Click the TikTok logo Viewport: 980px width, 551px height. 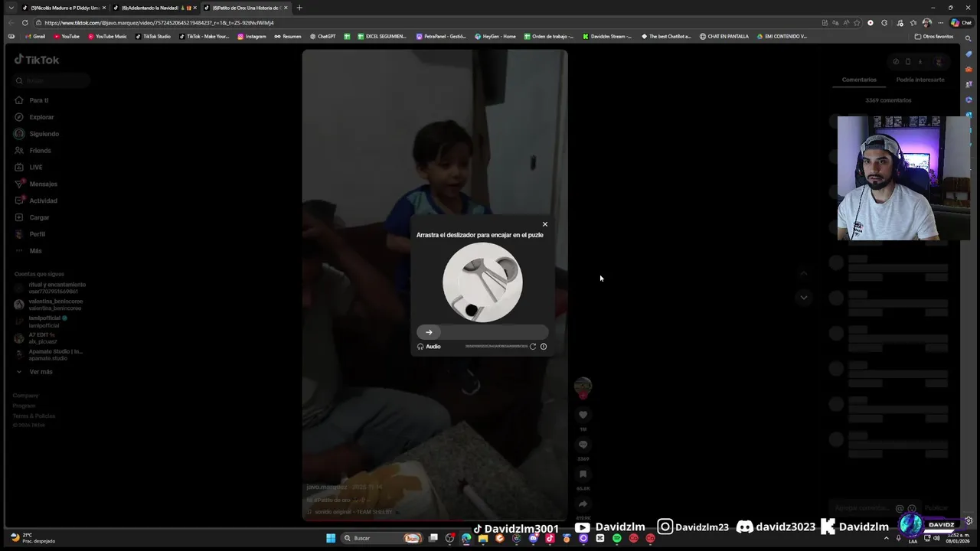[x=36, y=60]
